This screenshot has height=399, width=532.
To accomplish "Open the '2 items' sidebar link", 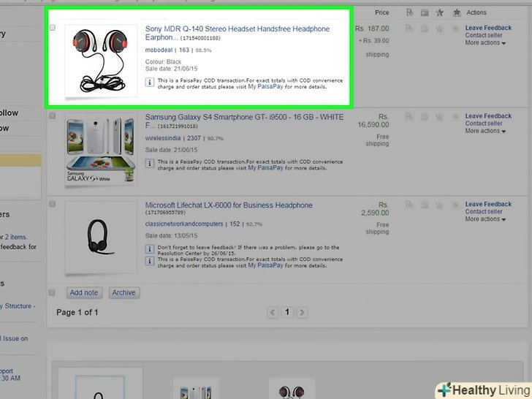I will tap(15, 237).
